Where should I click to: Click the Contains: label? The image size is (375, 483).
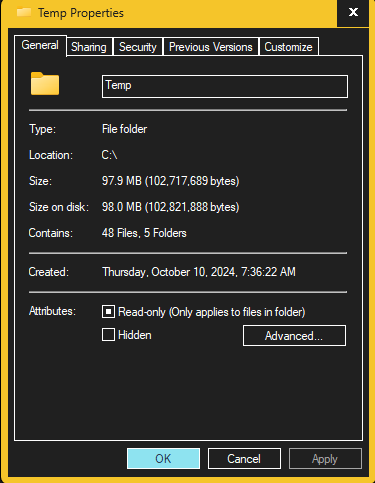[x=50, y=233]
